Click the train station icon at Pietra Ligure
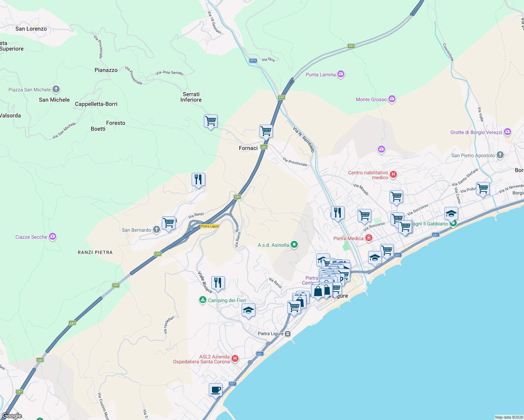This screenshot has width=524, height=420. pyautogui.click(x=288, y=334)
